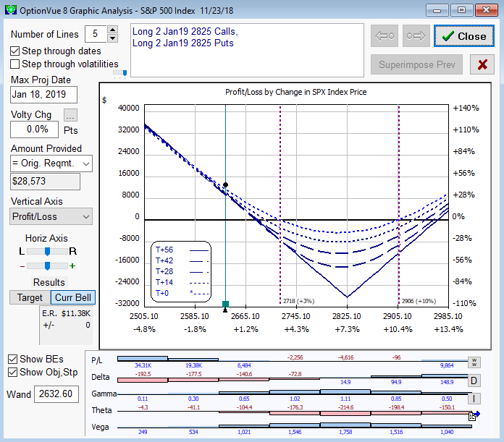Screen dimensions: 504x442
Task: Increase Number of Lines with up arrow
Action: click(112, 30)
